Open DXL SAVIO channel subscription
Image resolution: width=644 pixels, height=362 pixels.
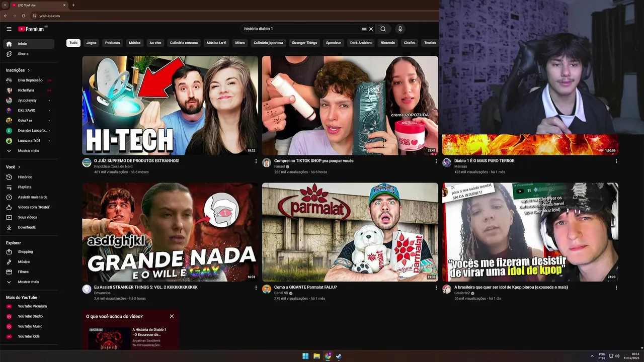point(28,110)
